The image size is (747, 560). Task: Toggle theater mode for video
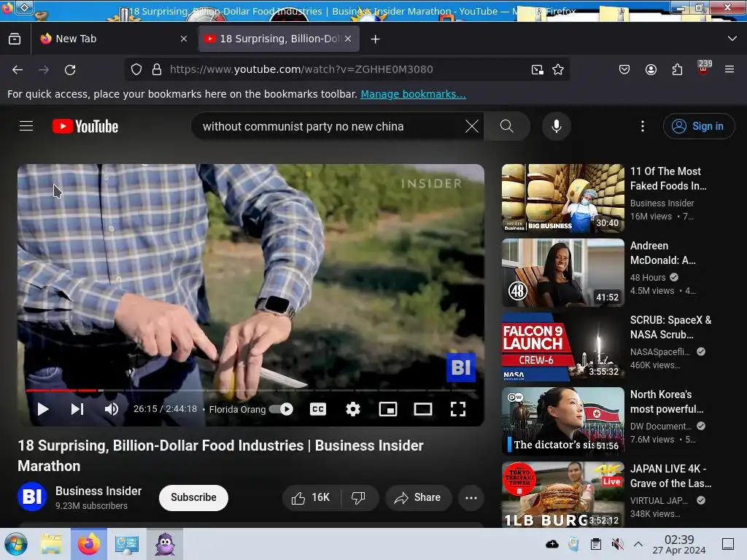coord(423,409)
